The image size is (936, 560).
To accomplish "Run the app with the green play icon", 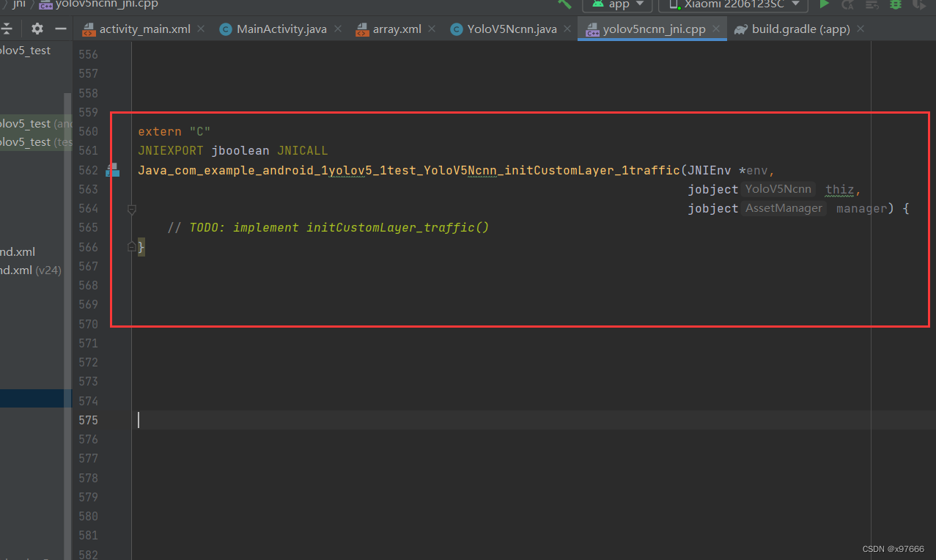I will [x=824, y=4].
